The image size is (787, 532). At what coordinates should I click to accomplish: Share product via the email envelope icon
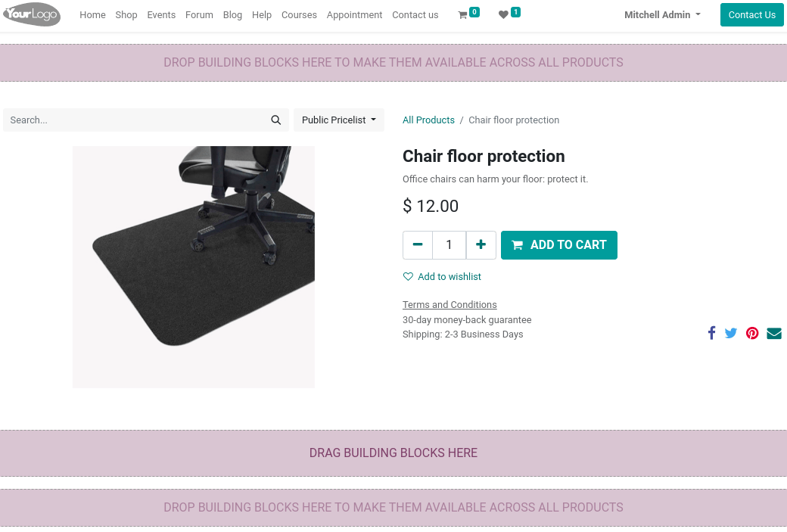click(773, 333)
